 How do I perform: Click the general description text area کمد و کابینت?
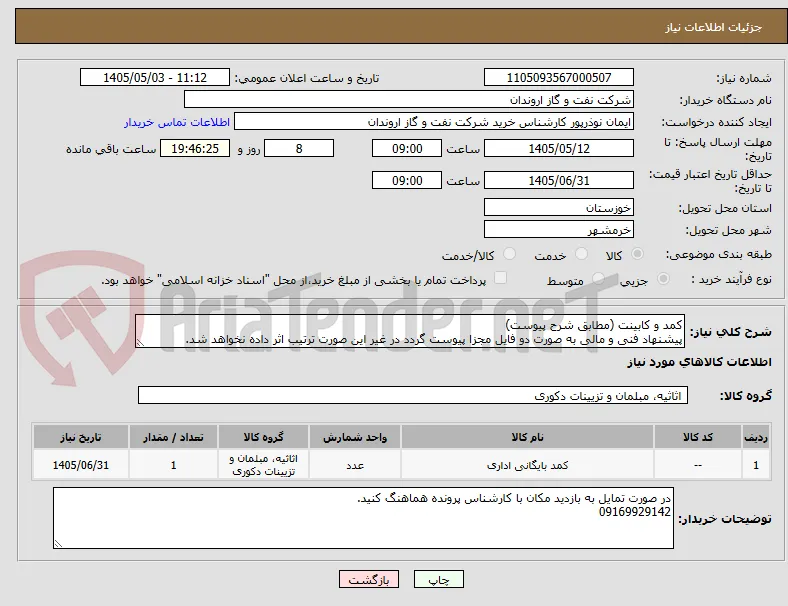point(410,331)
